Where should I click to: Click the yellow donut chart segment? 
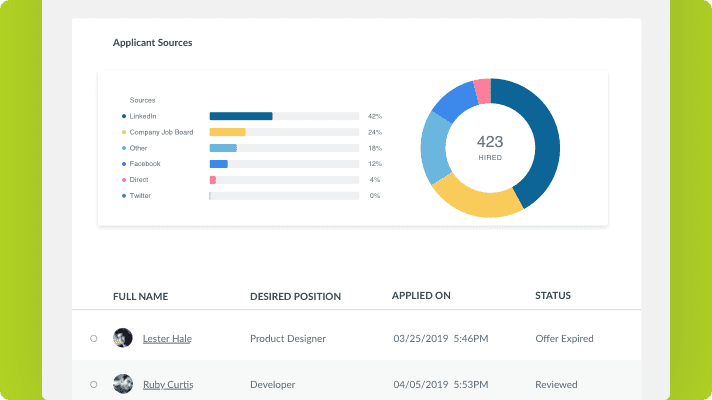tap(480, 202)
